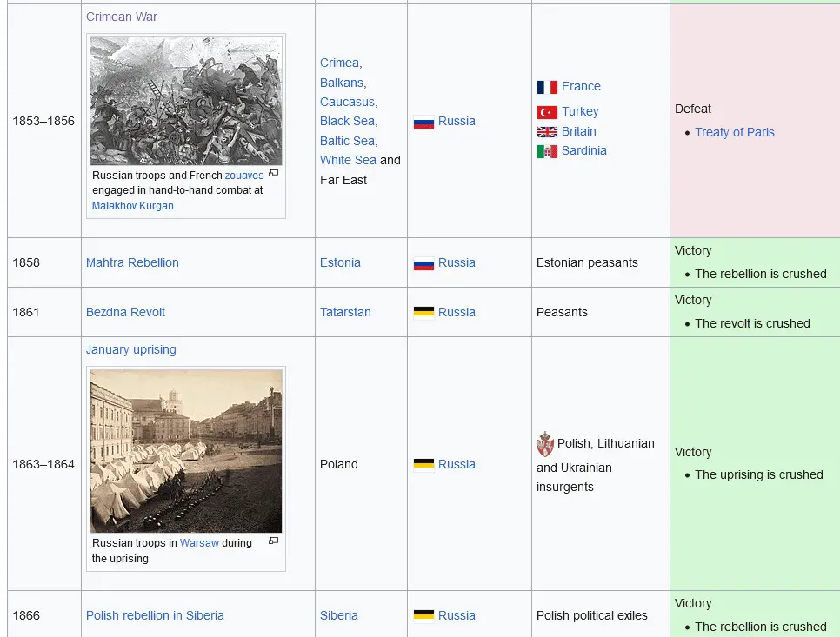The height and width of the screenshot is (637, 840).
Task: Open the Crimea location link
Action: click(x=340, y=63)
